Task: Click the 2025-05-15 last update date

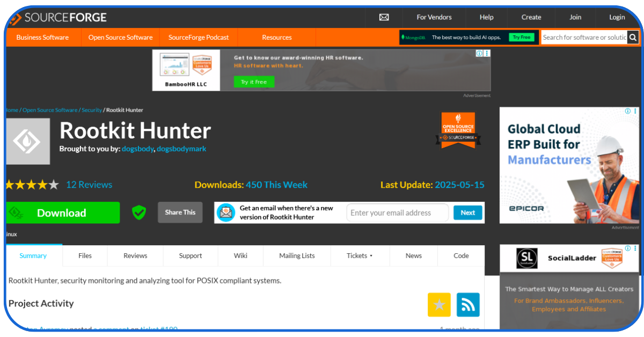Action: click(459, 185)
